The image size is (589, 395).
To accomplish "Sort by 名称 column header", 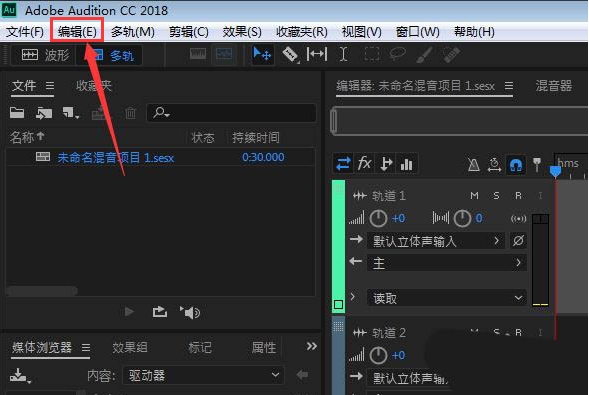I will pos(27,137).
